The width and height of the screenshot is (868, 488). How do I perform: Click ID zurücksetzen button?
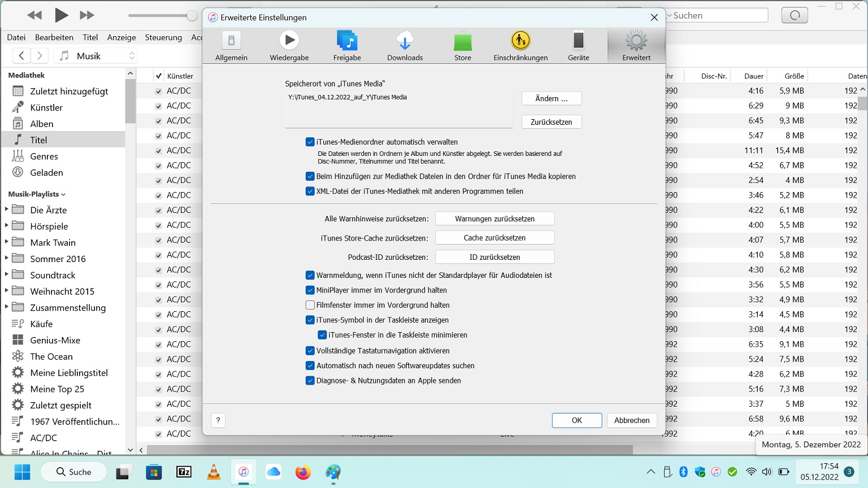[494, 257]
